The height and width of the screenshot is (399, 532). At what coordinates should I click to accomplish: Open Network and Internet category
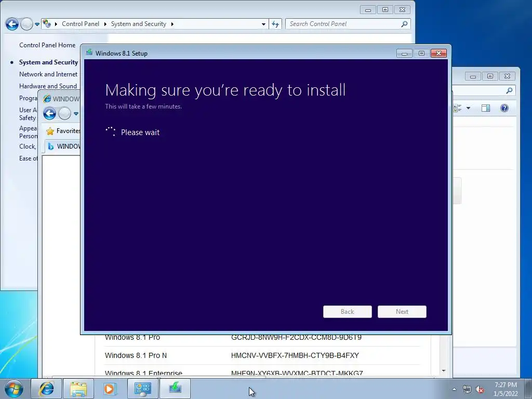click(48, 74)
